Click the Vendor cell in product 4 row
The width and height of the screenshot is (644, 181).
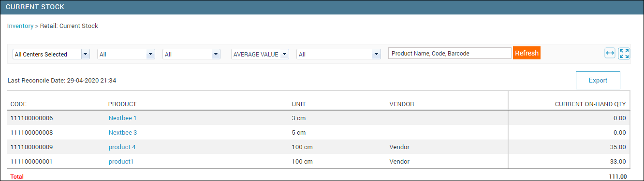[399, 147]
